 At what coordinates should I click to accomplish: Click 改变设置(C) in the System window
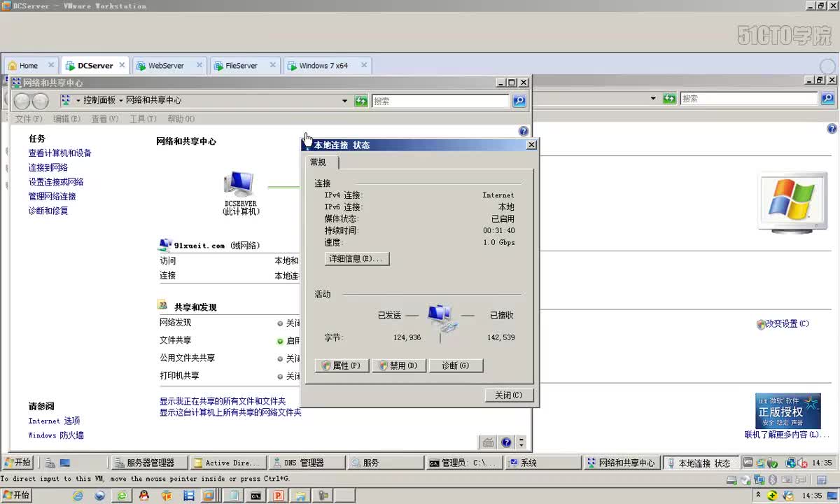(x=787, y=324)
